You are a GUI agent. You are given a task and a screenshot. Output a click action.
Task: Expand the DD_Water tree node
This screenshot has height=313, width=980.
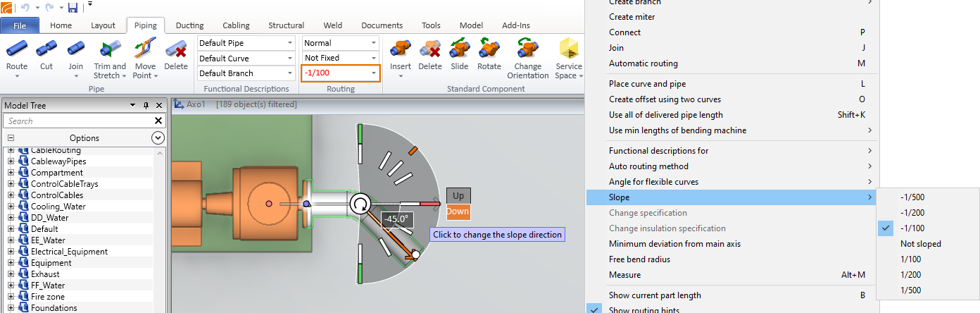click(x=11, y=218)
